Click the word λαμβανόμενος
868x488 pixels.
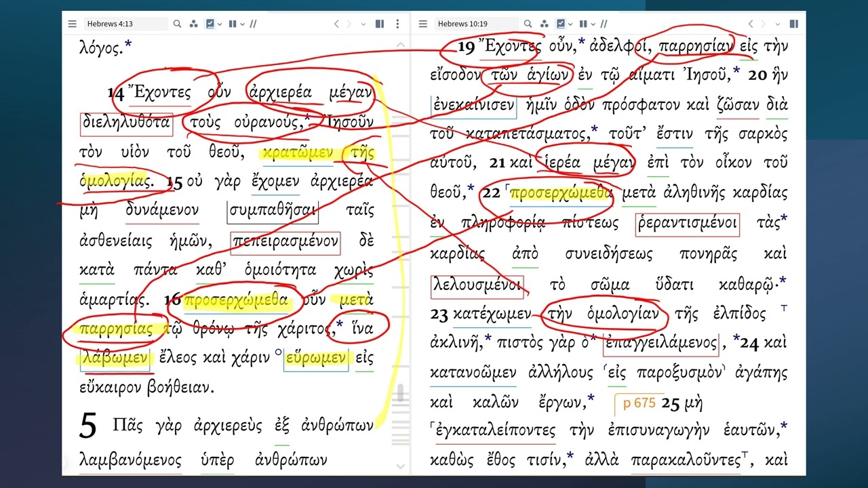point(131,461)
